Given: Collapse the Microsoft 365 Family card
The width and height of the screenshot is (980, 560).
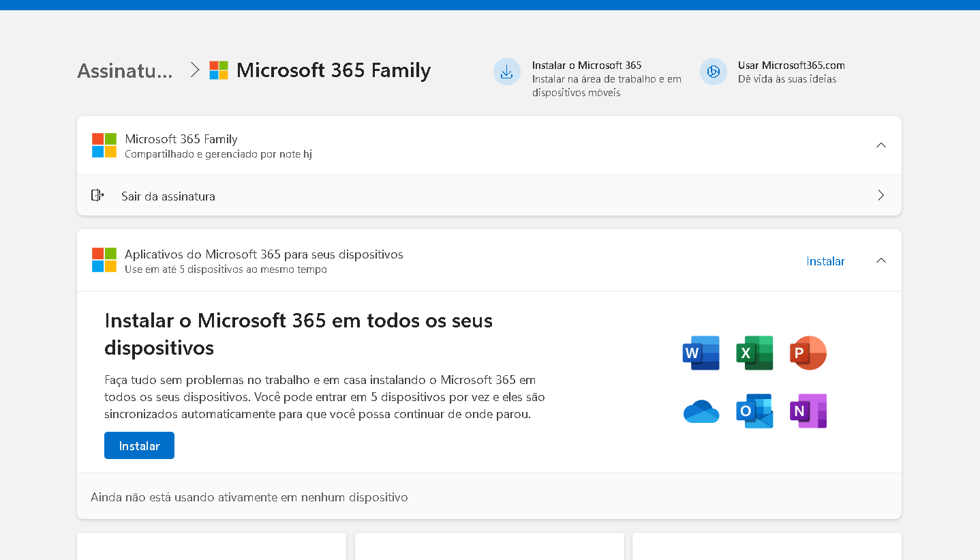Looking at the screenshot, I should tap(881, 145).
